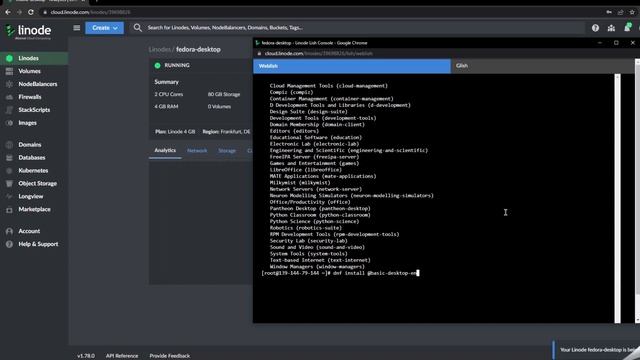This screenshot has height=360, width=640.
Task: Click the StackScripts sidebar icon
Action: [9, 110]
